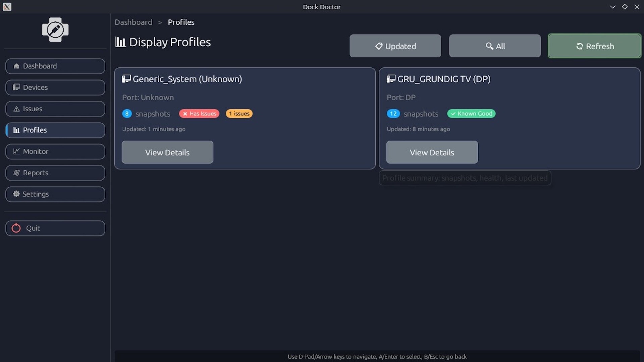Click the Dock Doctor logo icon
Image resolution: width=644 pixels, height=362 pixels.
click(55, 29)
